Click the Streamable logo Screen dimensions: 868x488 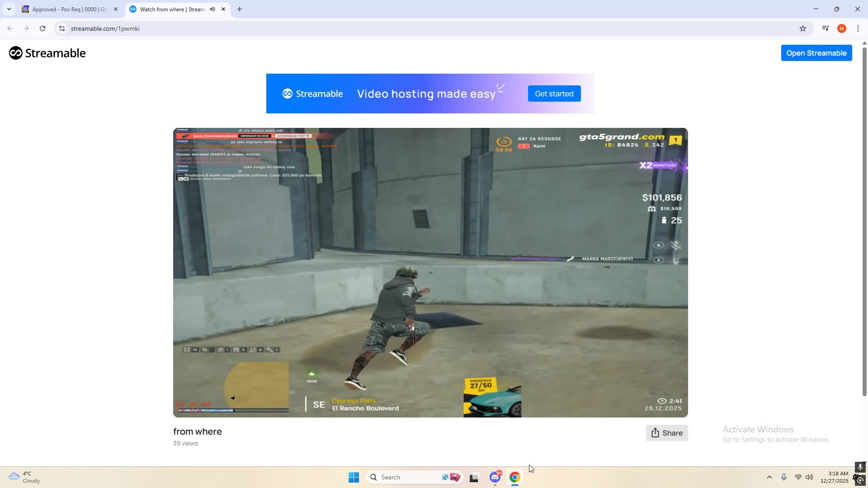(x=47, y=53)
